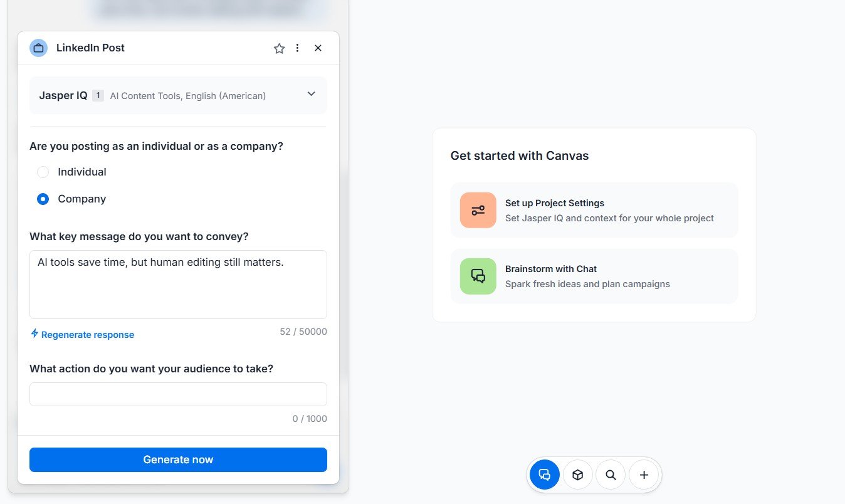Open the three-dot more options menu
Image resolution: width=845 pixels, height=504 pixels.
click(x=298, y=48)
